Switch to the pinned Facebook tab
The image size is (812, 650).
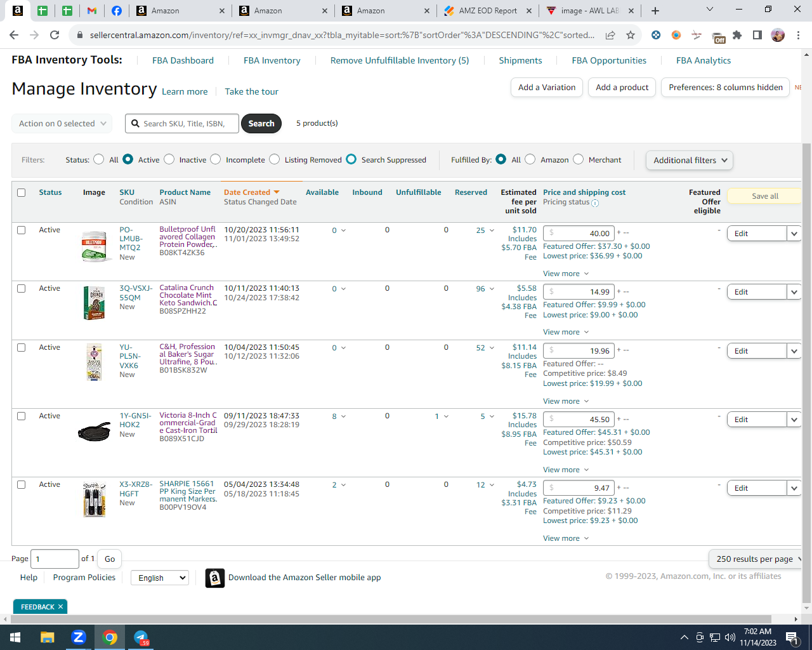(117, 11)
